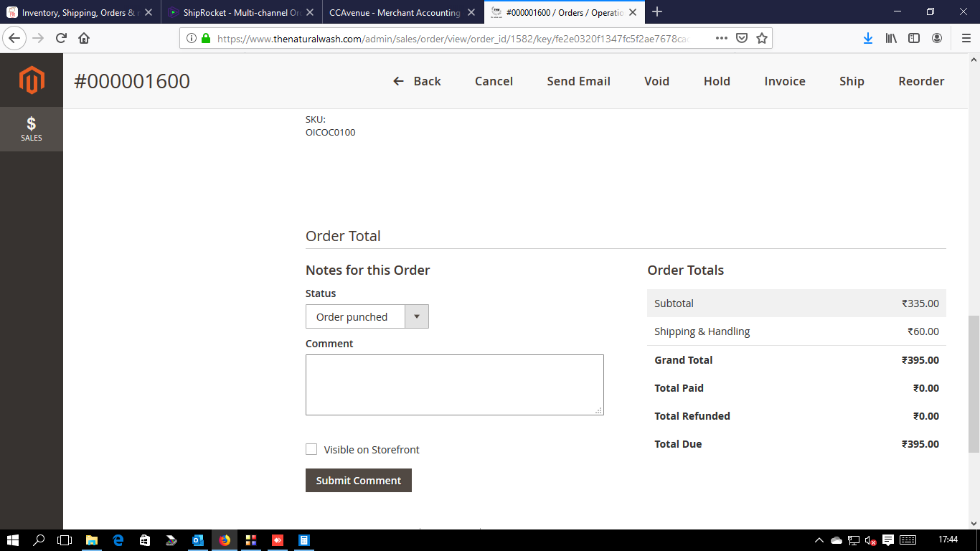Go back with the browser back arrow
The image size is (980, 551).
[15, 38]
